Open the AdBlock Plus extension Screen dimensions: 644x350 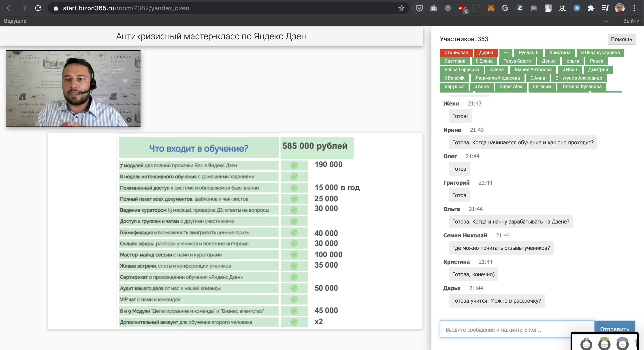(462, 8)
